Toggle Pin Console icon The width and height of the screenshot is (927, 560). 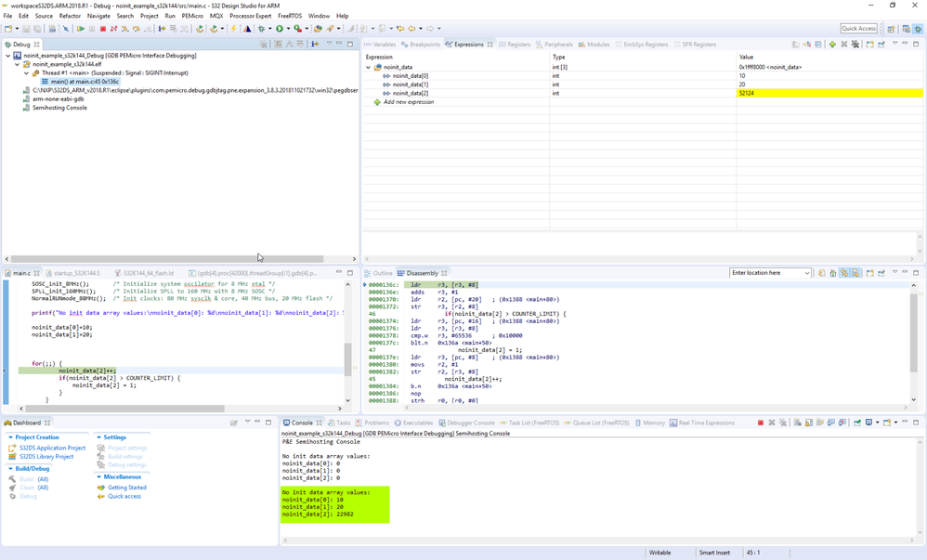[856, 423]
